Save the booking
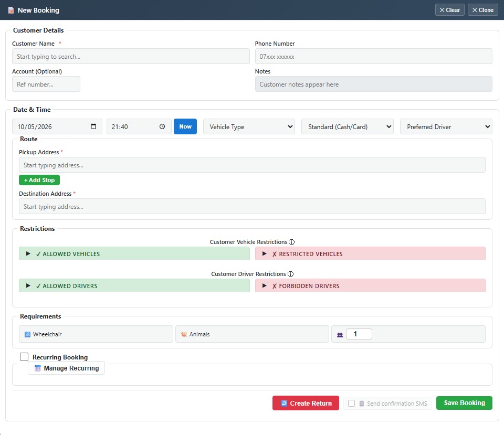The height and width of the screenshot is (435, 504). [x=464, y=403]
